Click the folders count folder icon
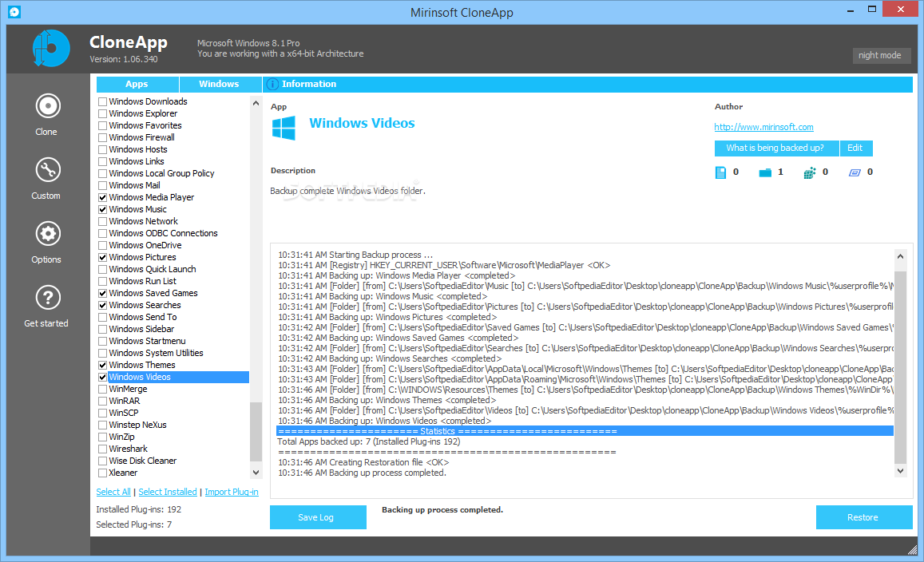This screenshot has height=562, width=924. (765, 172)
